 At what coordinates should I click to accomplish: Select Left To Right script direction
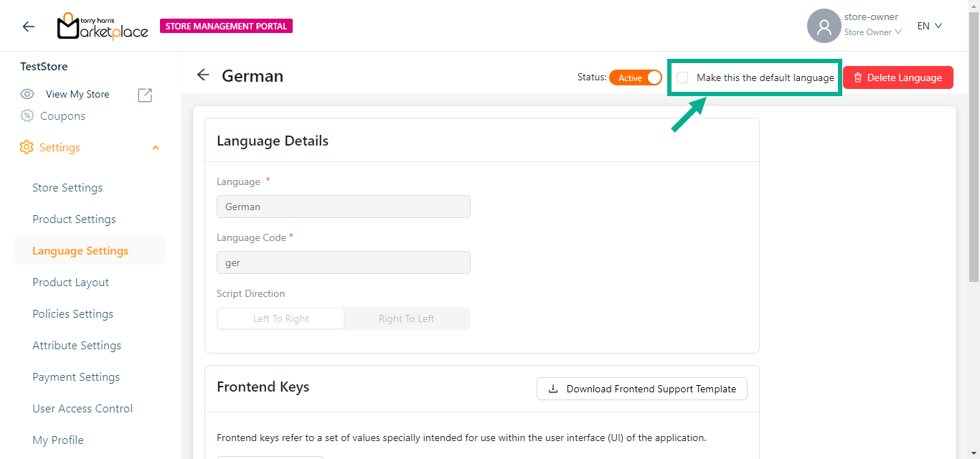[x=281, y=318]
